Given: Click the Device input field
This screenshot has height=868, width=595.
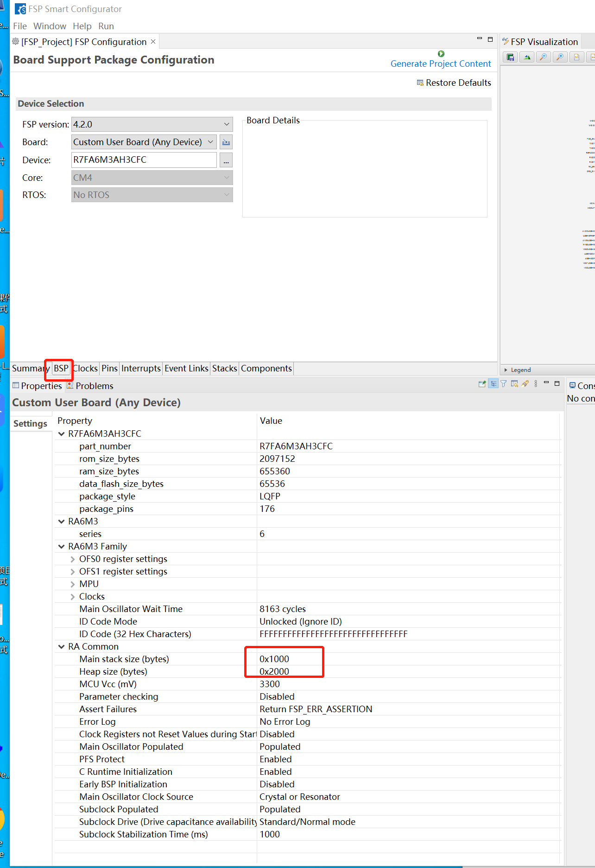Looking at the screenshot, I should pyautogui.click(x=144, y=160).
